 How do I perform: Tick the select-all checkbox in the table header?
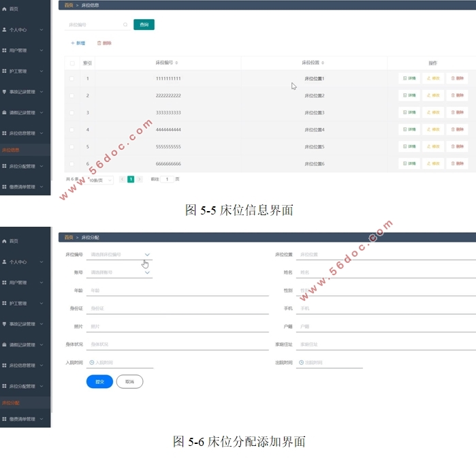point(72,63)
